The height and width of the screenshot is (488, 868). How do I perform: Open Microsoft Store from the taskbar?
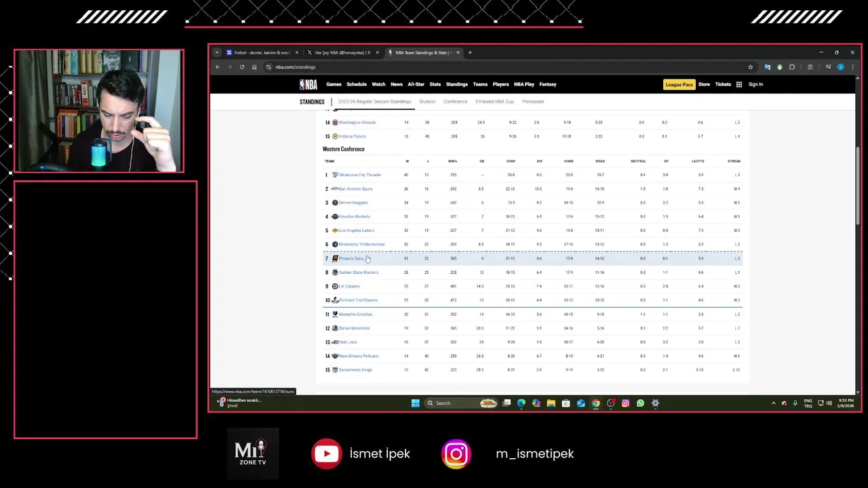tap(566, 403)
